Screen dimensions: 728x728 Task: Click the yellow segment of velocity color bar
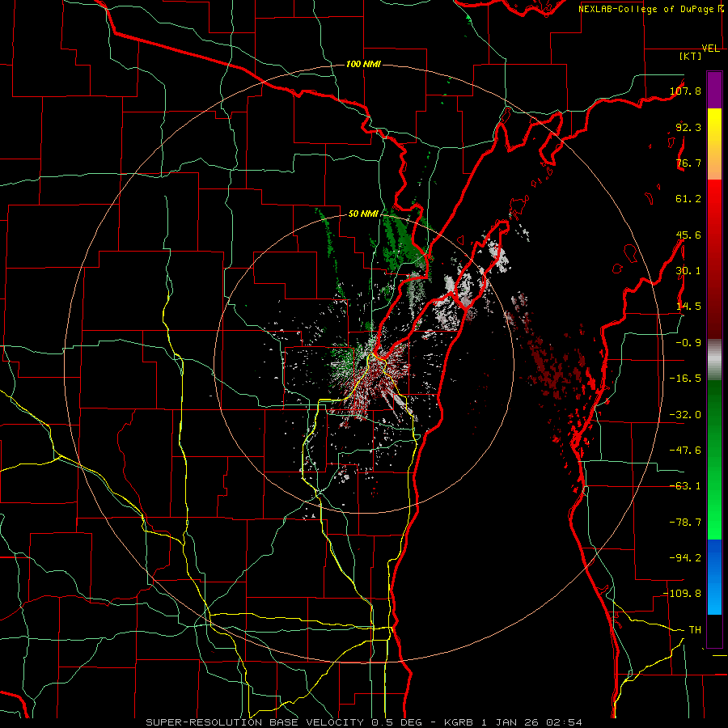pos(714,144)
